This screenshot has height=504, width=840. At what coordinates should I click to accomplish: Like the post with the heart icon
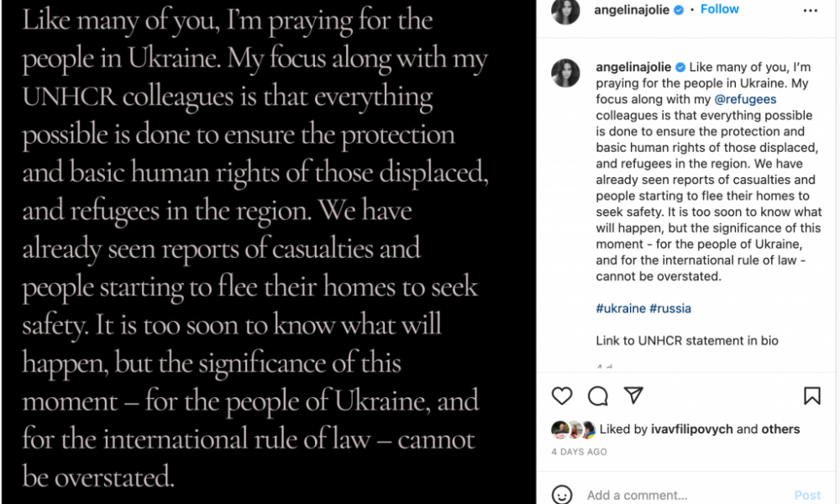coord(562,396)
